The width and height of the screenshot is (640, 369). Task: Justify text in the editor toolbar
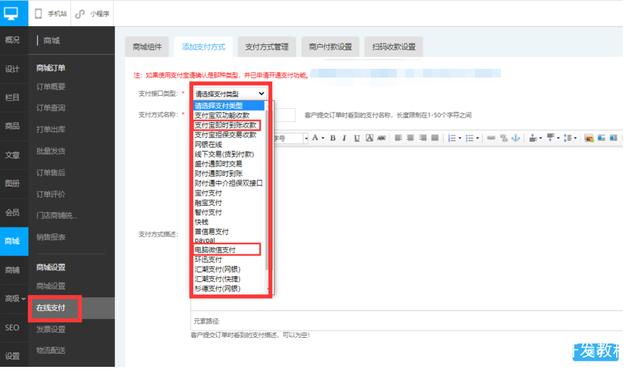pos(435,138)
